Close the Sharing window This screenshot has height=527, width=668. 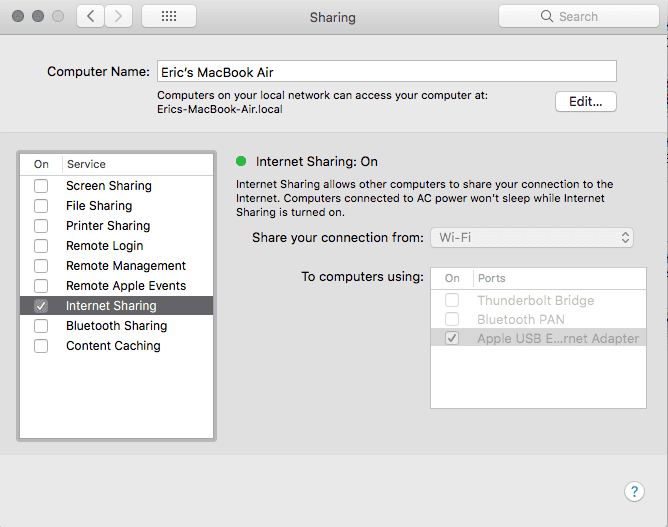point(18,16)
